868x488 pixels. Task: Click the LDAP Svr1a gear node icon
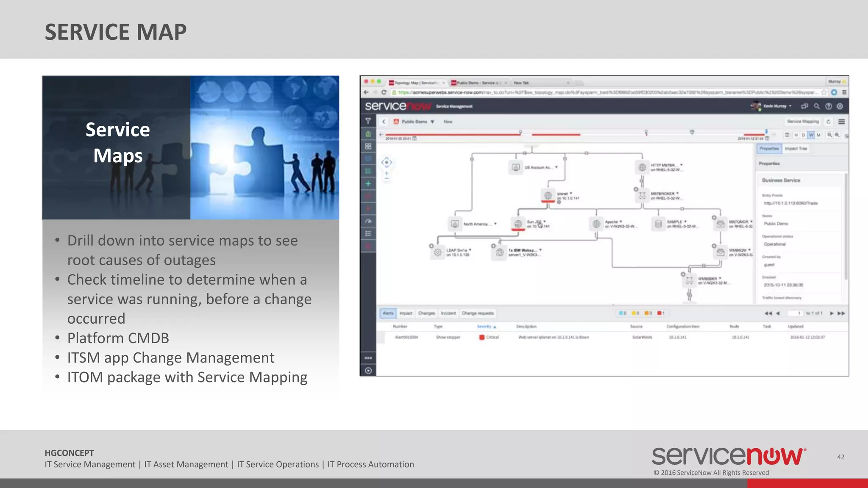437,252
